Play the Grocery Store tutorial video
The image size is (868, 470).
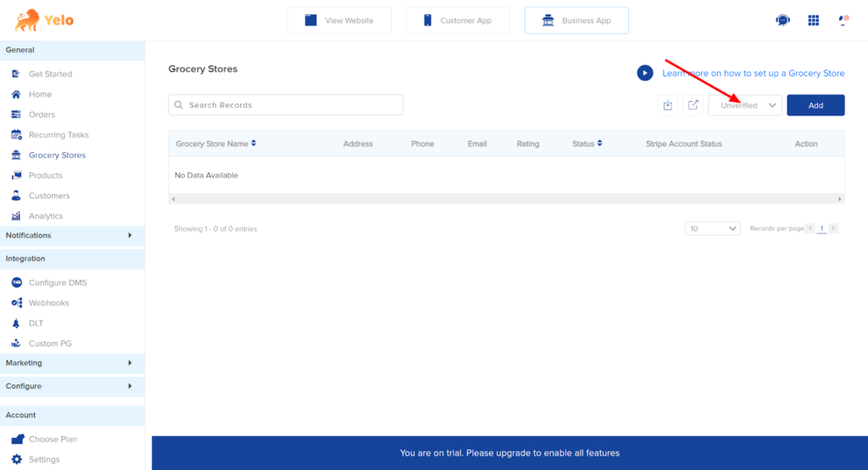pyautogui.click(x=645, y=73)
